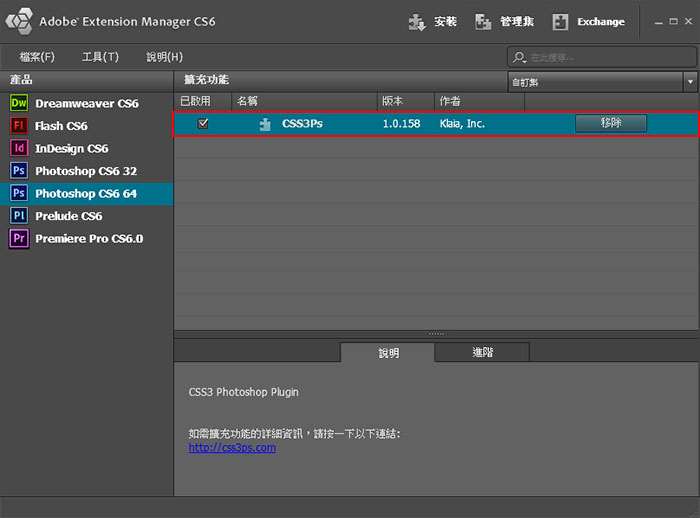Image resolution: width=700 pixels, height=518 pixels.
Task: Click CSS3 Photoshop Plugin description text
Action: coord(243,392)
